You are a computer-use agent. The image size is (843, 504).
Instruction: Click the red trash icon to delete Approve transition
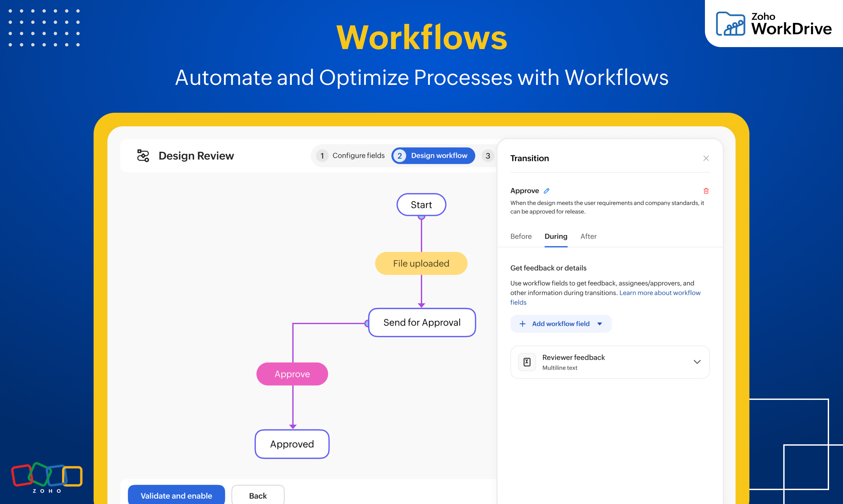click(x=706, y=191)
